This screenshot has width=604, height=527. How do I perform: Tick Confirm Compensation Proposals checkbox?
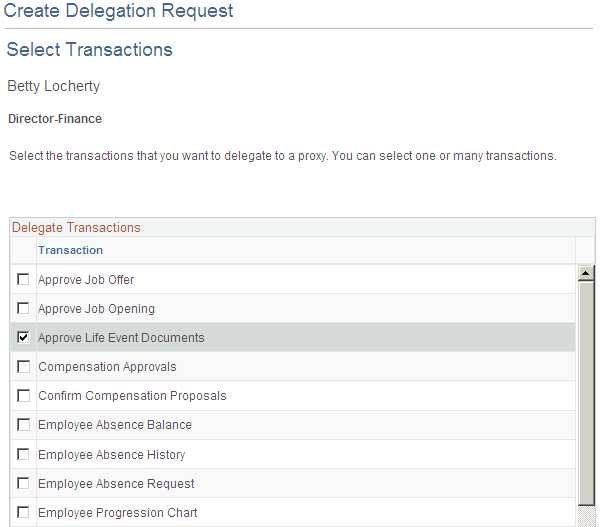coord(23,396)
